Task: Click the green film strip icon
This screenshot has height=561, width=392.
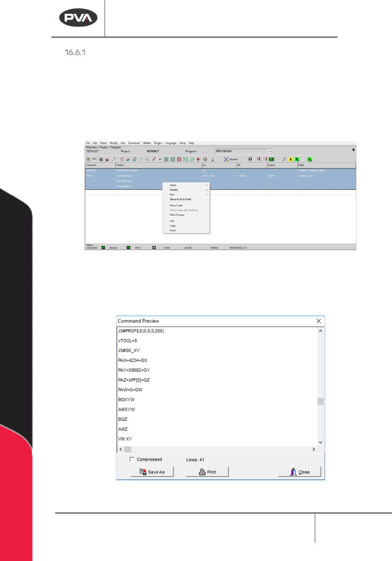Action: tap(272, 159)
